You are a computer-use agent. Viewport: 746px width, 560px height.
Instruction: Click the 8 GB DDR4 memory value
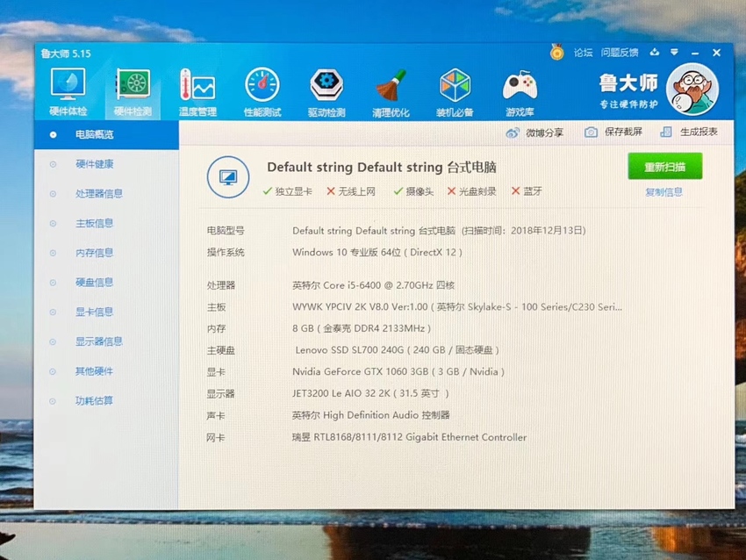tap(362, 328)
